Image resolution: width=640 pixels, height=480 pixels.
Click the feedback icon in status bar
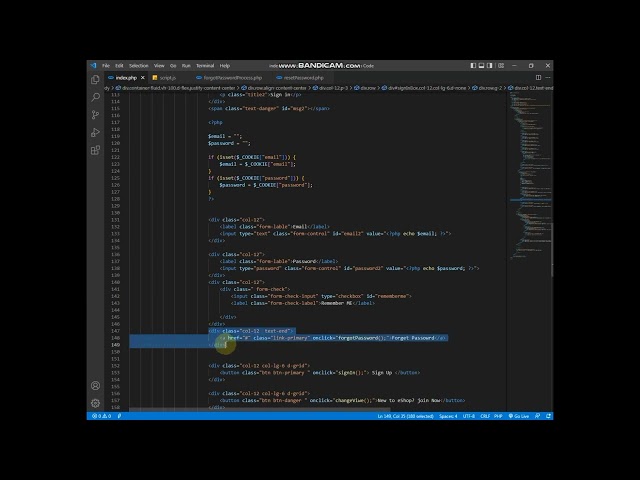click(538, 416)
